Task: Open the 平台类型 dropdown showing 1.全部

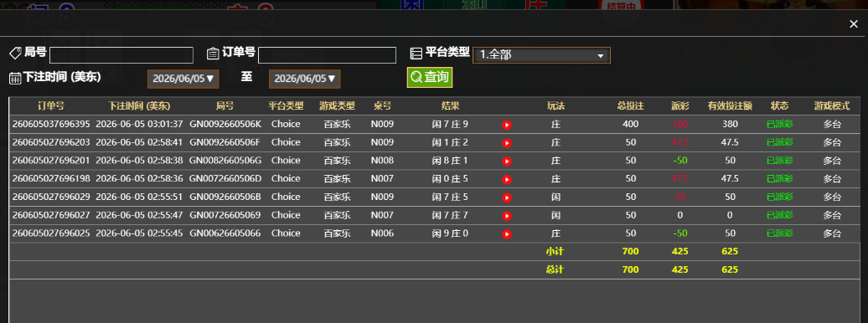Action: [x=541, y=55]
